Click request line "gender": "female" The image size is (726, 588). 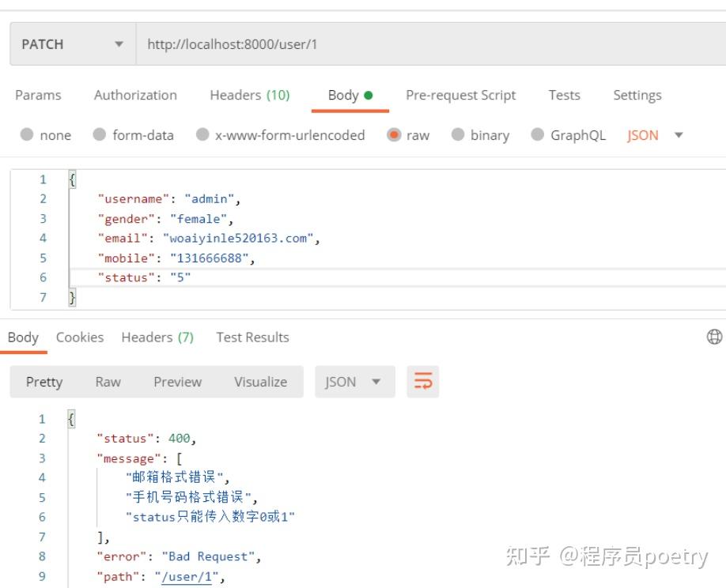(165, 219)
